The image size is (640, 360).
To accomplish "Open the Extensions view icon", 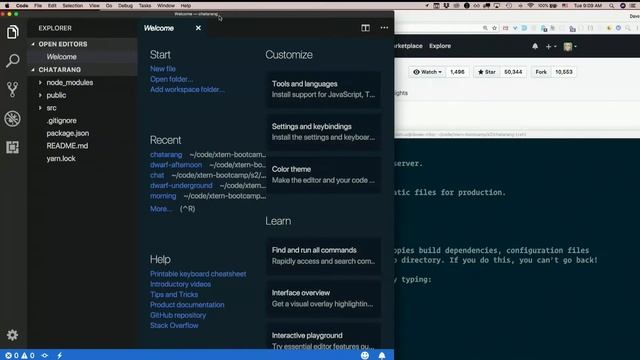I will pyautogui.click(x=13, y=147).
